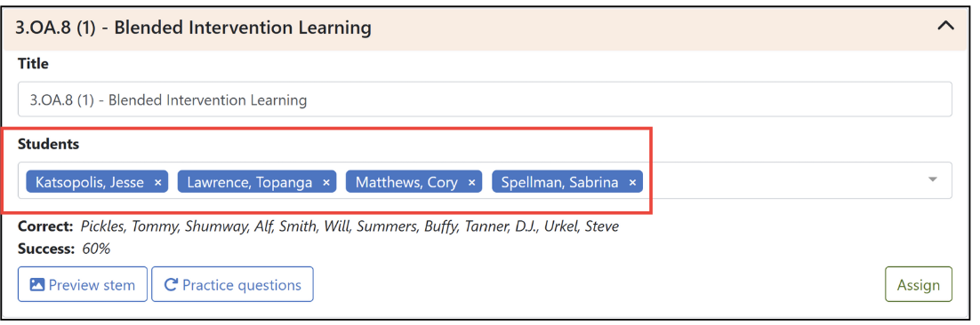Open the Preview stem button
980x325 pixels.
coord(83,284)
